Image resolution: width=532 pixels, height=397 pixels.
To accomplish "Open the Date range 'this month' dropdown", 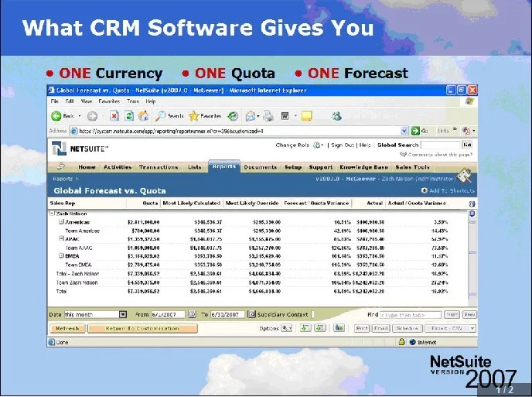I will pyautogui.click(x=123, y=314).
